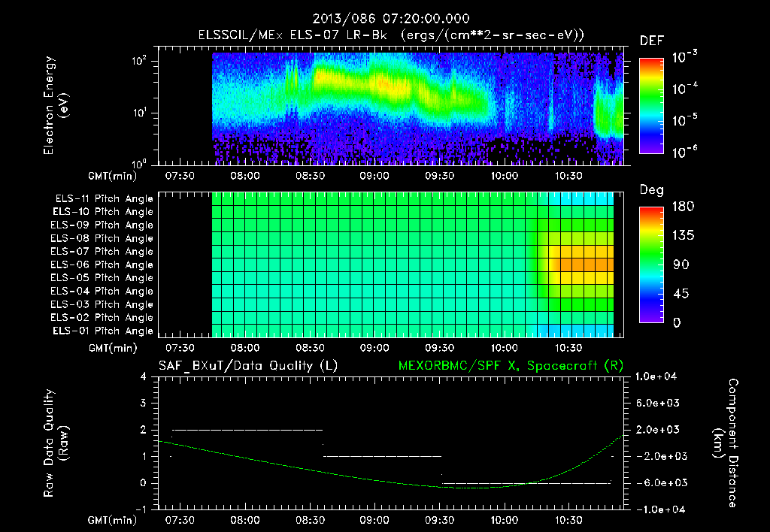Image resolution: width=770 pixels, height=532 pixels.
Task: Select the ELS-09 Pitch Angle row label
Action: [x=102, y=225]
